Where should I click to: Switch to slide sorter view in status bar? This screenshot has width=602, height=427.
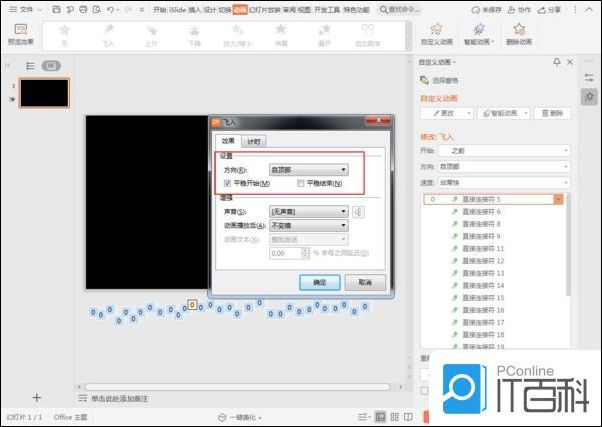(x=394, y=417)
